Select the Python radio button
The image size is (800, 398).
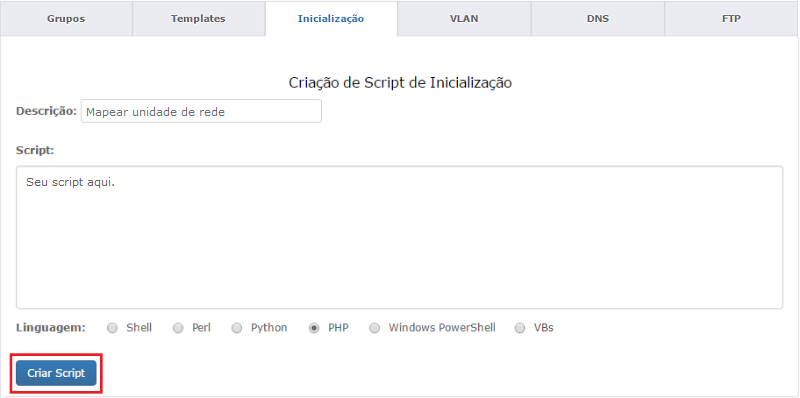click(x=237, y=329)
